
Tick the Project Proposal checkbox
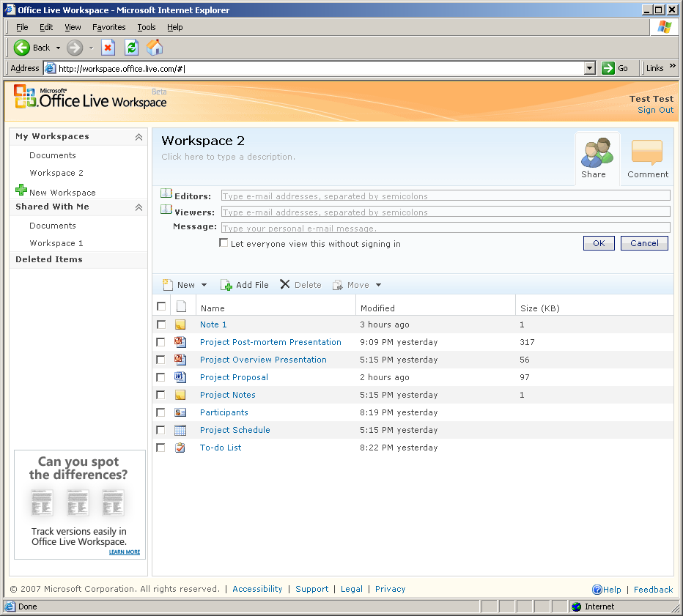(161, 377)
